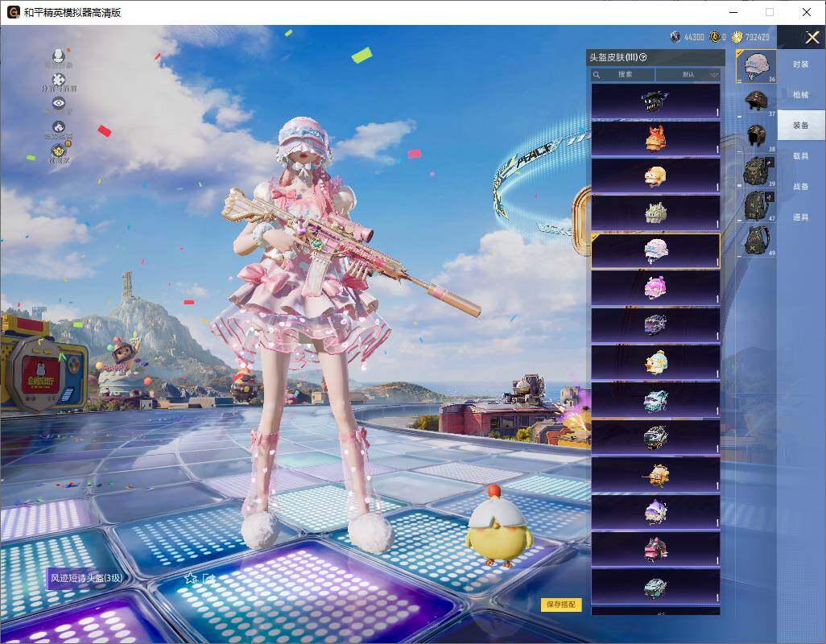Select the pink-black helmet skin
Viewport: 826px width, 644px height.
click(655, 549)
